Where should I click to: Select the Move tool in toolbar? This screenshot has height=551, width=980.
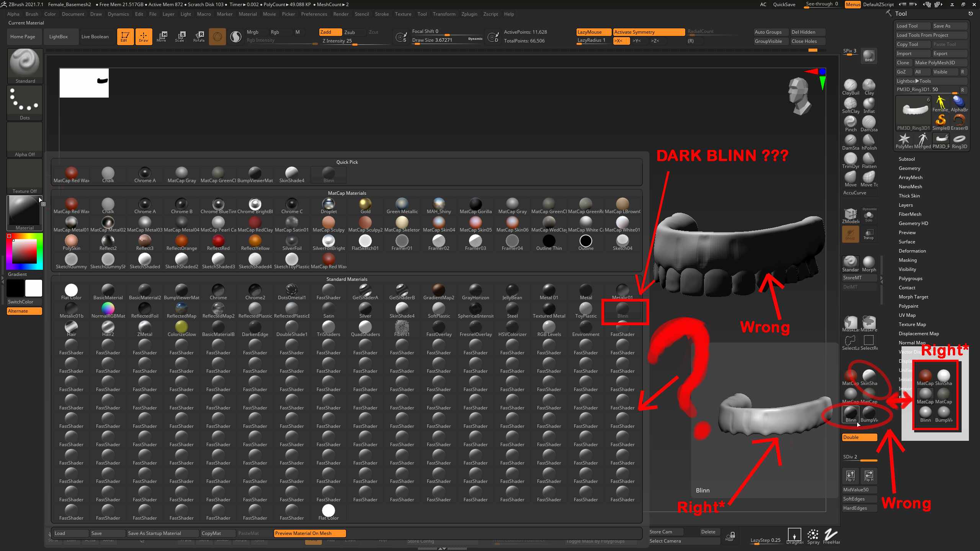click(x=162, y=36)
